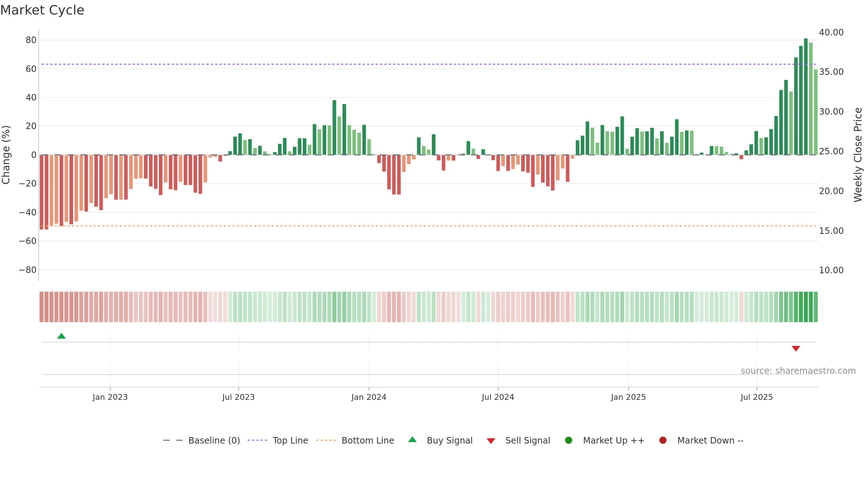Screen dimensions: 868x488
Task: Click the 10.00 price tick label
Action: point(831,270)
